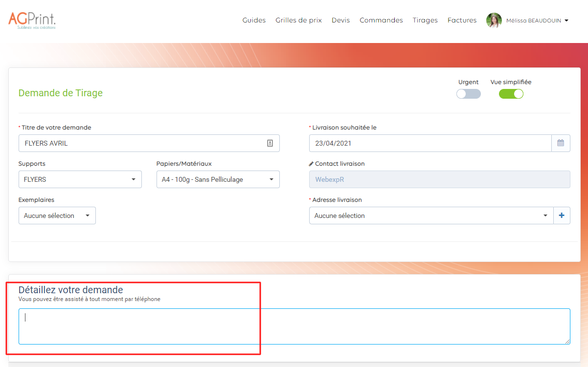Click the contact card icon in title field
The width and height of the screenshot is (588, 367).
[270, 143]
